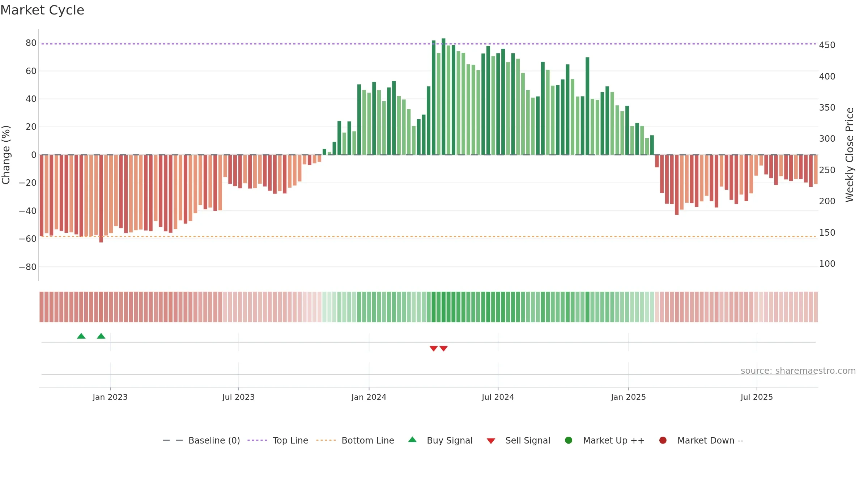Click the purple dashed Top Line legend swatch

[x=257, y=440]
